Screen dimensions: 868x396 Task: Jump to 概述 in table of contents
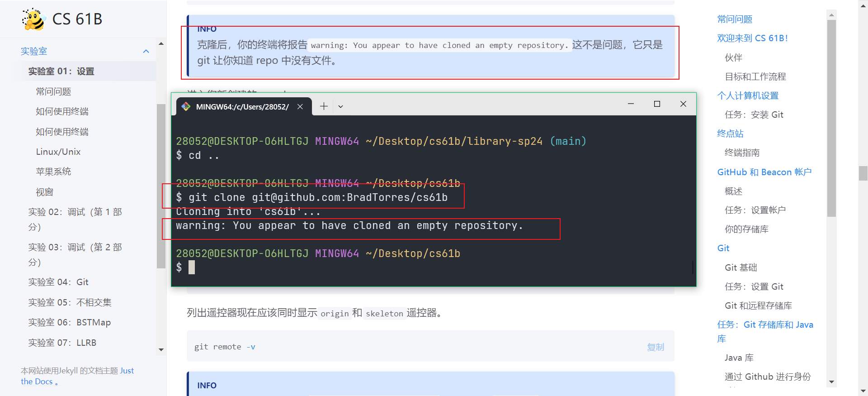tap(733, 191)
